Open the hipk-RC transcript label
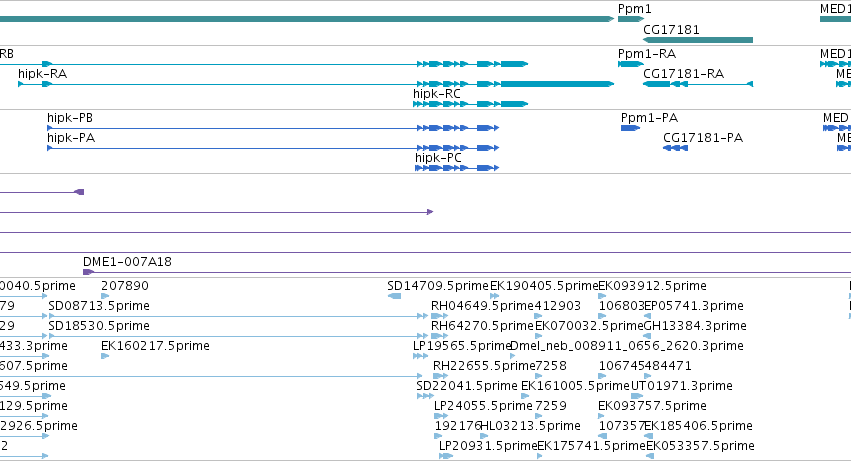This screenshot has height=461, width=851. [437, 93]
